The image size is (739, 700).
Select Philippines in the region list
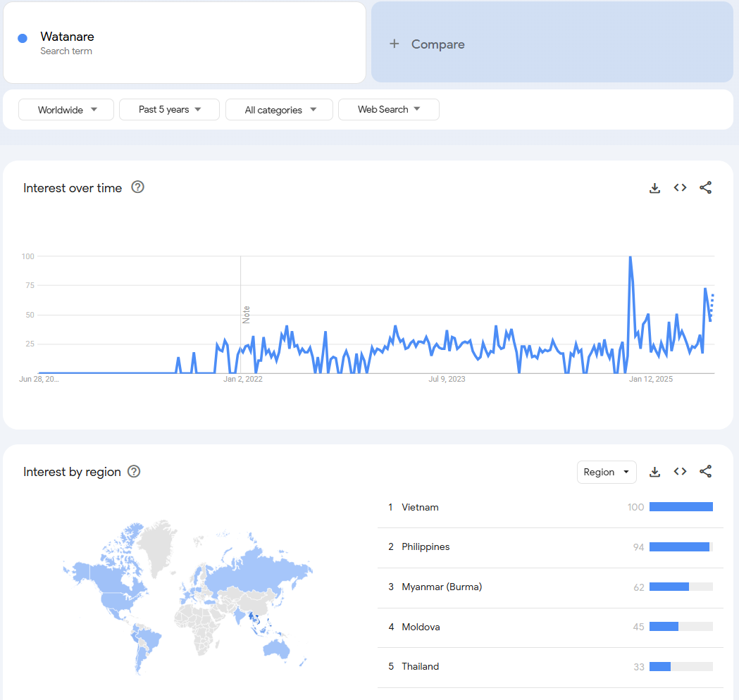pyautogui.click(x=550, y=547)
